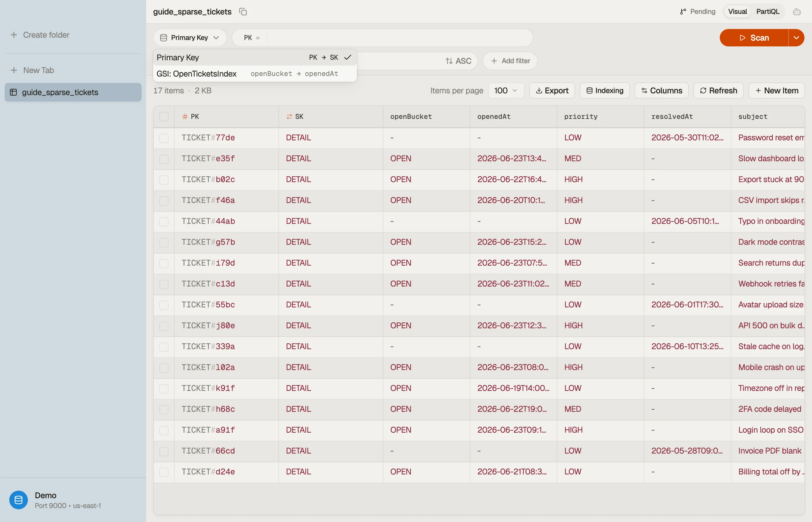The width and height of the screenshot is (812, 522).
Task: Click the sort arrows icon next to ASC
Action: pos(449,61)
